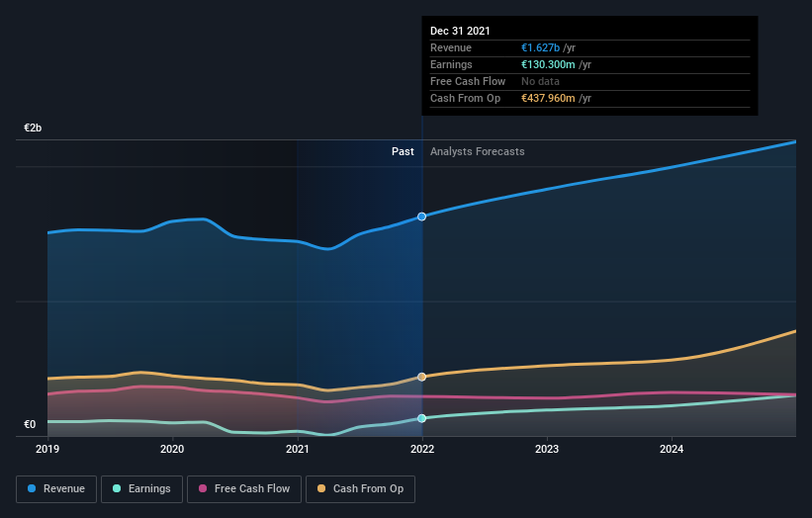Image resolution: width=812 pixels, height=518 pixels.
Task: Click the teal dot icon in Earnings legend
Action: click(x=117, y=488)
